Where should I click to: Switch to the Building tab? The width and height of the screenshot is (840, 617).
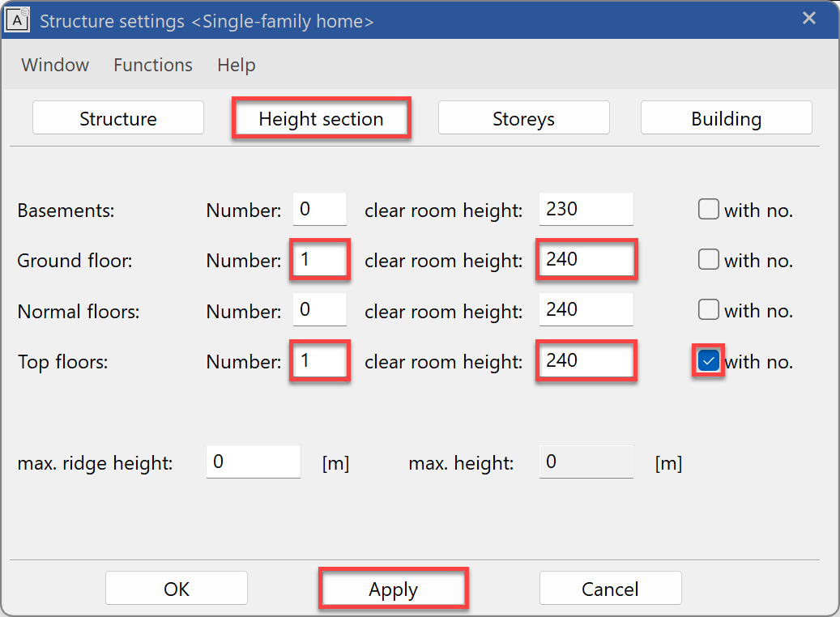click(x=726, y=118)
